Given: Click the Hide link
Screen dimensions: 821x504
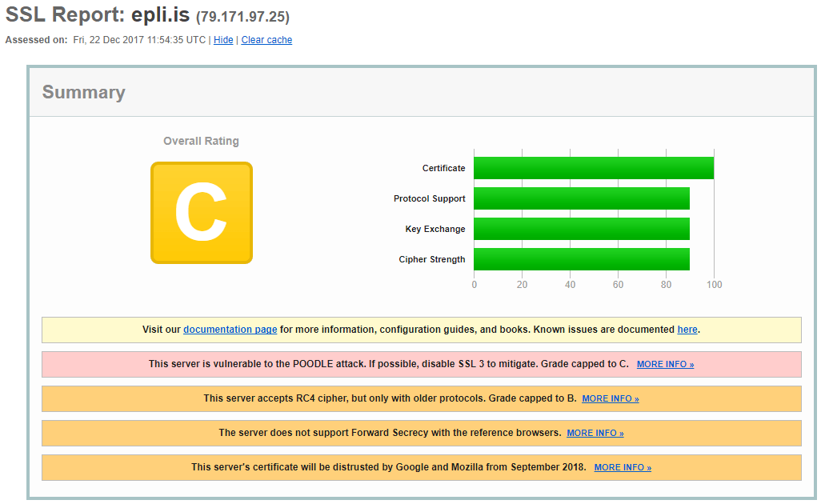Looking at the screenshot, I should pos(223,40).
